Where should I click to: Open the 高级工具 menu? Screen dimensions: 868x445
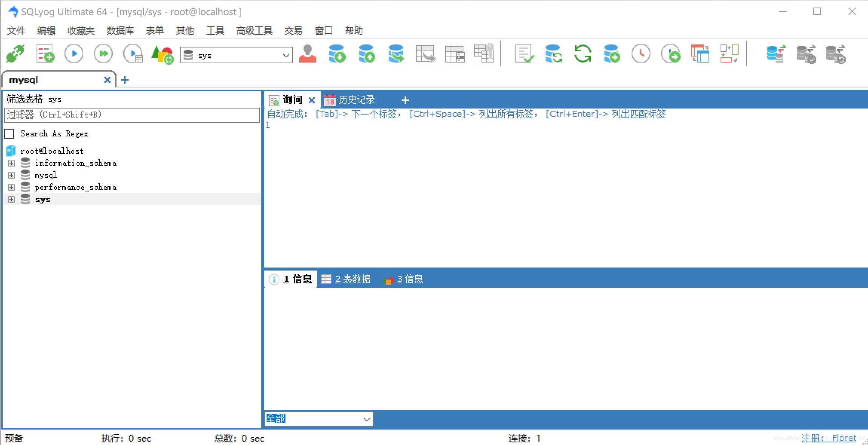[x=255, y=31]
